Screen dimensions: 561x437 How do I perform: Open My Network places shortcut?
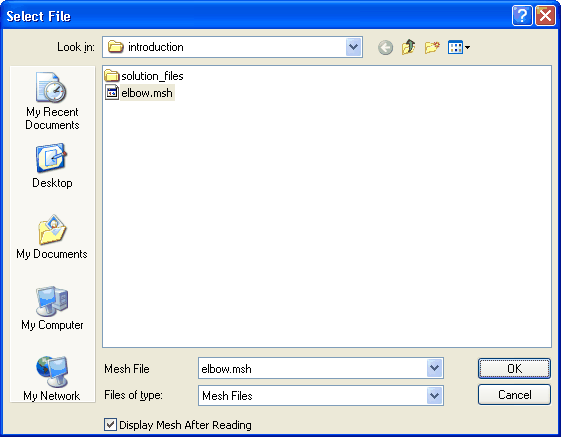[x=52, y=379]
